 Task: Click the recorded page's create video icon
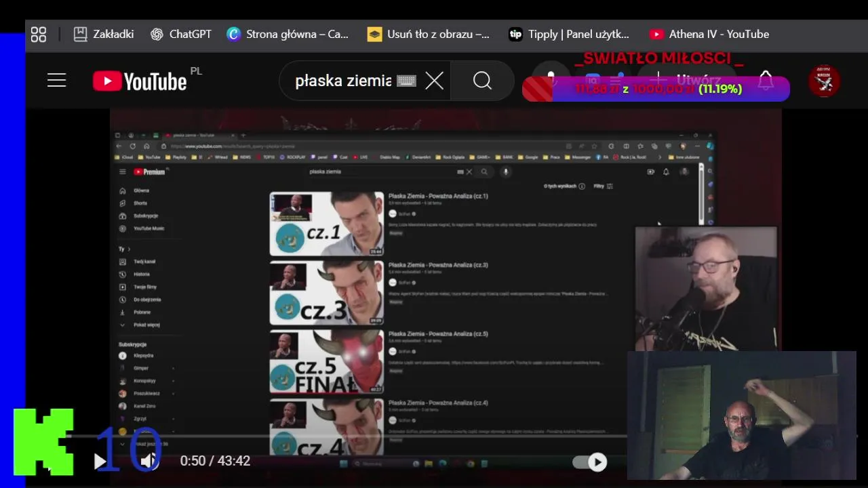click(651, 172)
